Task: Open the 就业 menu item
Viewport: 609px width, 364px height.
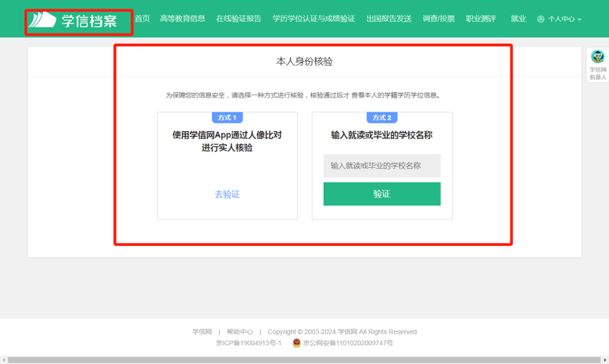Action: [518, 19]
